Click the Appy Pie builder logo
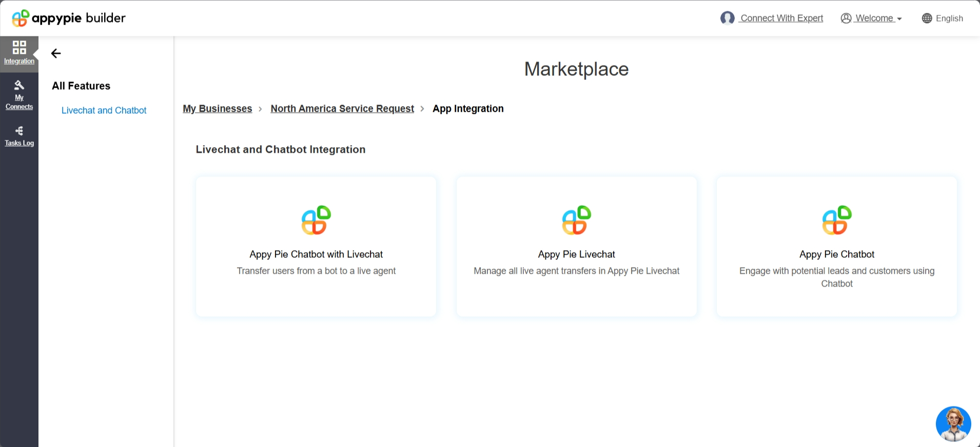This screenshot has width=980, height=447. tap(69, 18)
